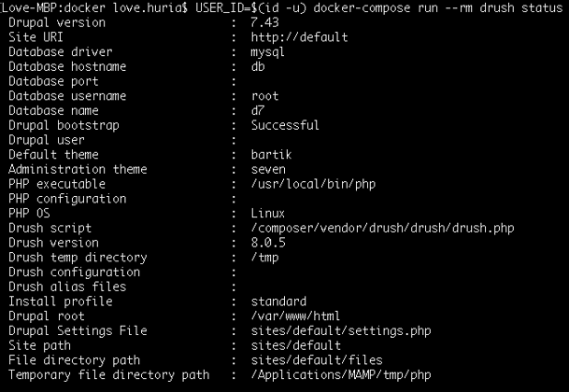
Task: Click the bartik default theme value
Action: [x=271, y=155]
